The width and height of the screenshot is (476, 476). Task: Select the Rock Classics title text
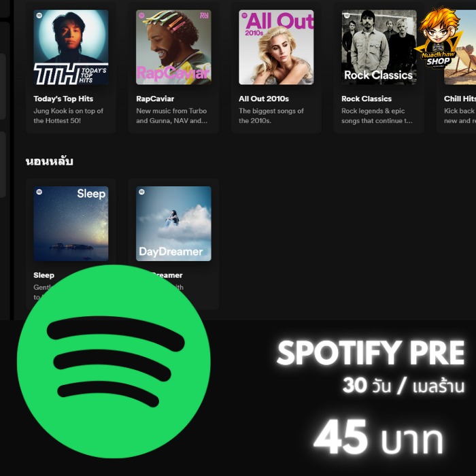pos(367,99)
